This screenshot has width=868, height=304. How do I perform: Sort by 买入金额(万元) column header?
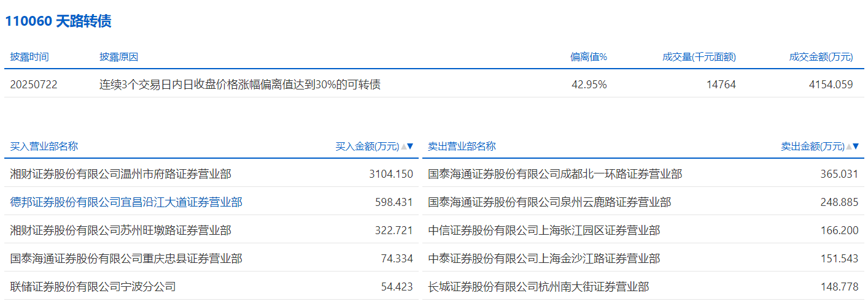(367, 146)
